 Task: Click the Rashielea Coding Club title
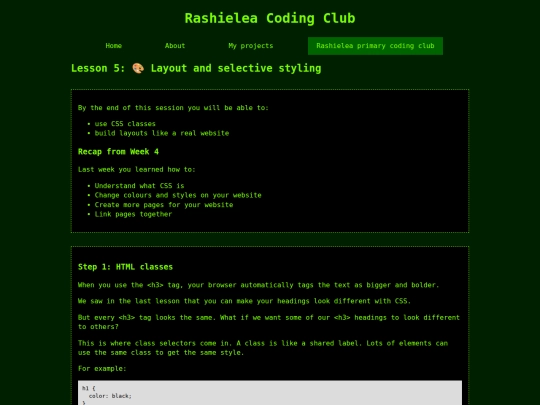tap(270, 18)
